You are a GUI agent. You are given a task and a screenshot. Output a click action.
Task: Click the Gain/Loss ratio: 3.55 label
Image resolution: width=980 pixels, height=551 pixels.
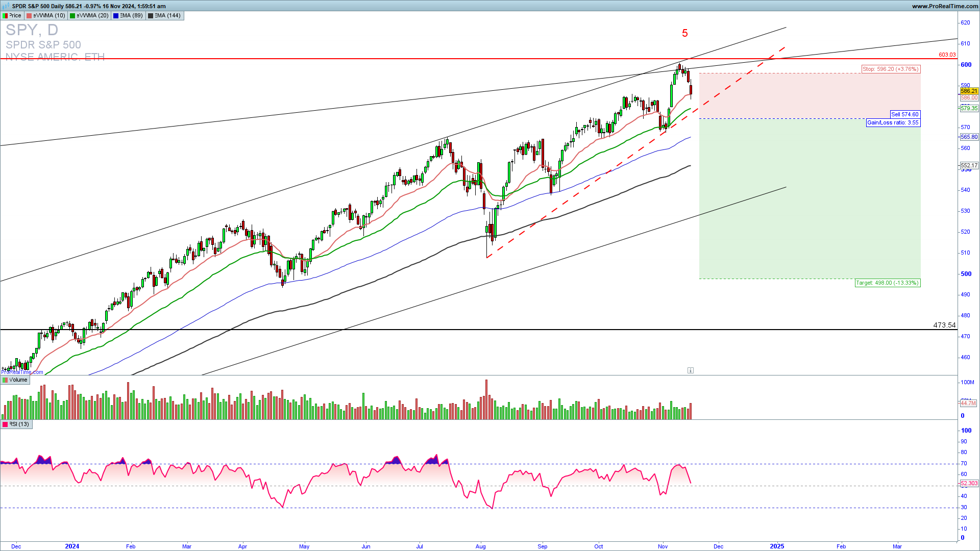(893, 122)
